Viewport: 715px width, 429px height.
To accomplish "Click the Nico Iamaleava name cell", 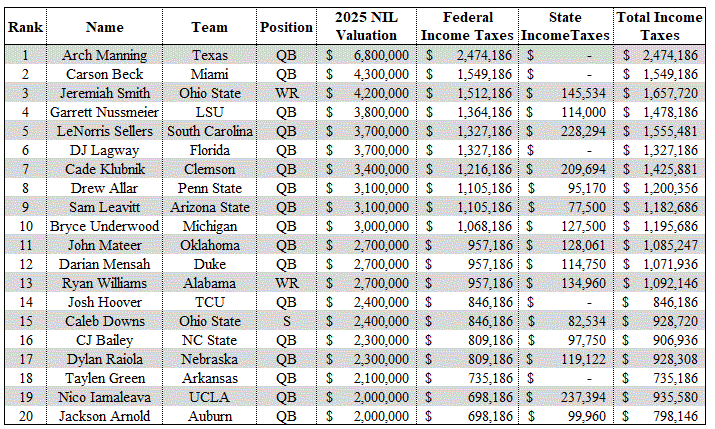I will coord(105,397).
